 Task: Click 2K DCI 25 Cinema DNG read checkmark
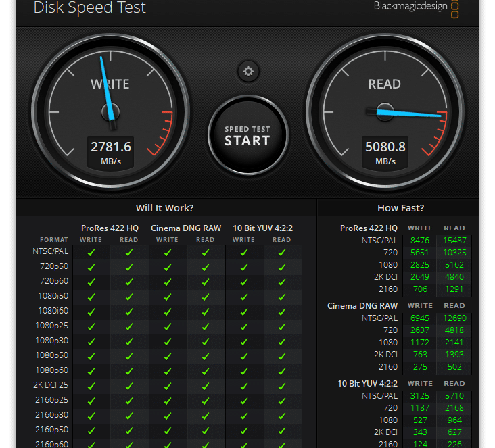206,386
